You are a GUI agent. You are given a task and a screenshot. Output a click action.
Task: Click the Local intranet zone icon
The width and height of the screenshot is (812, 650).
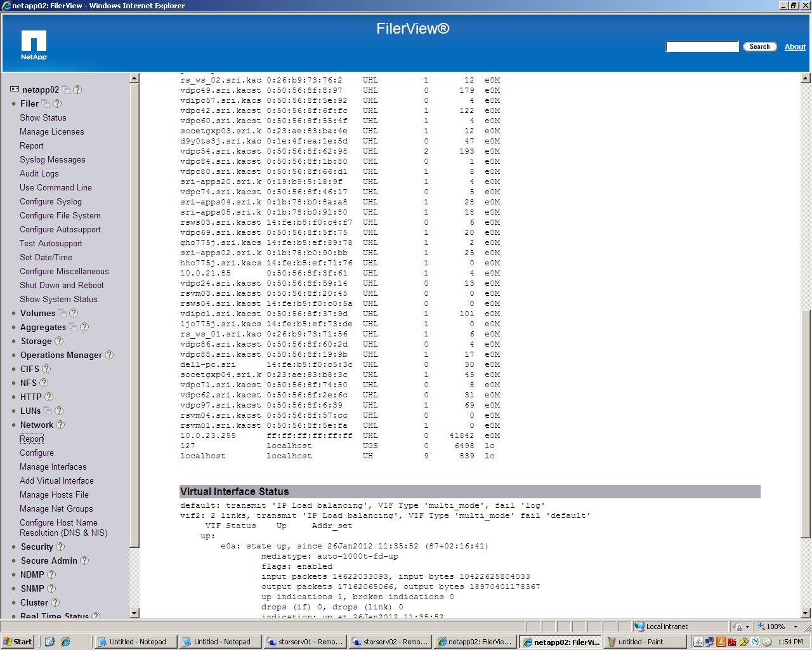[x=639, y=627]
